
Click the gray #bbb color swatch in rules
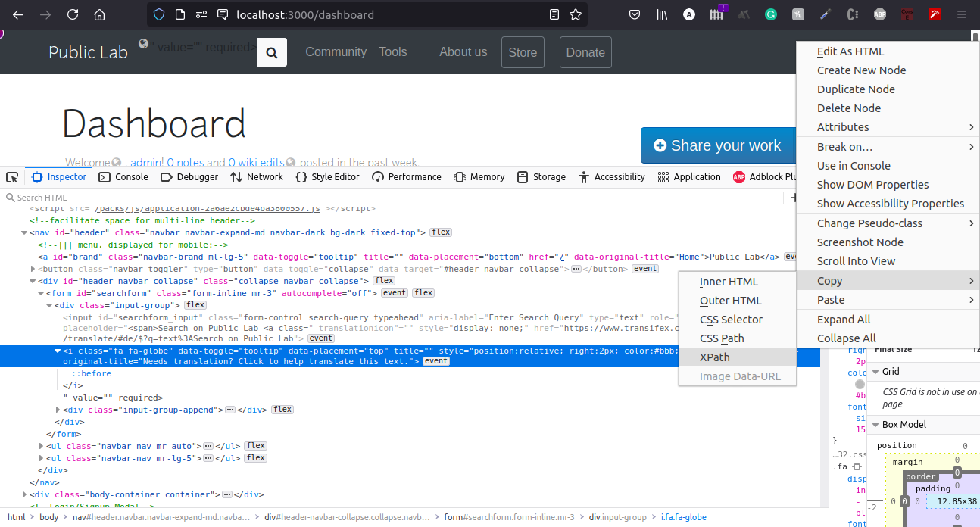point(860,385)
